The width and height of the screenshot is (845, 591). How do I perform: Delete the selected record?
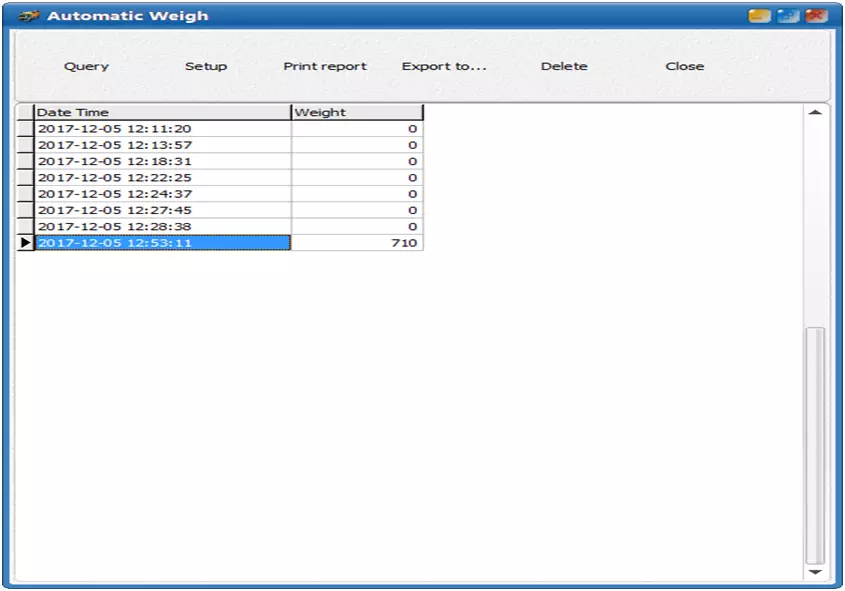pos(564,66)
